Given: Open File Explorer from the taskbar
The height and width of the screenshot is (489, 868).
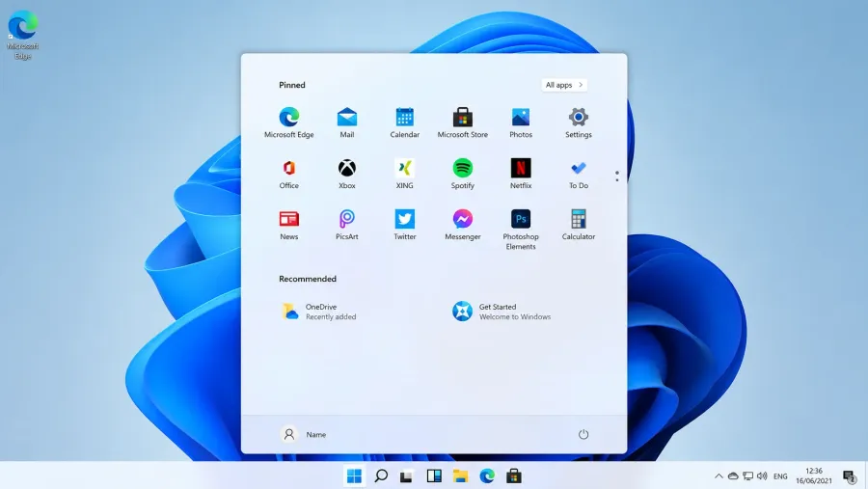Looking at the screenshot, I should click(461, 475).
